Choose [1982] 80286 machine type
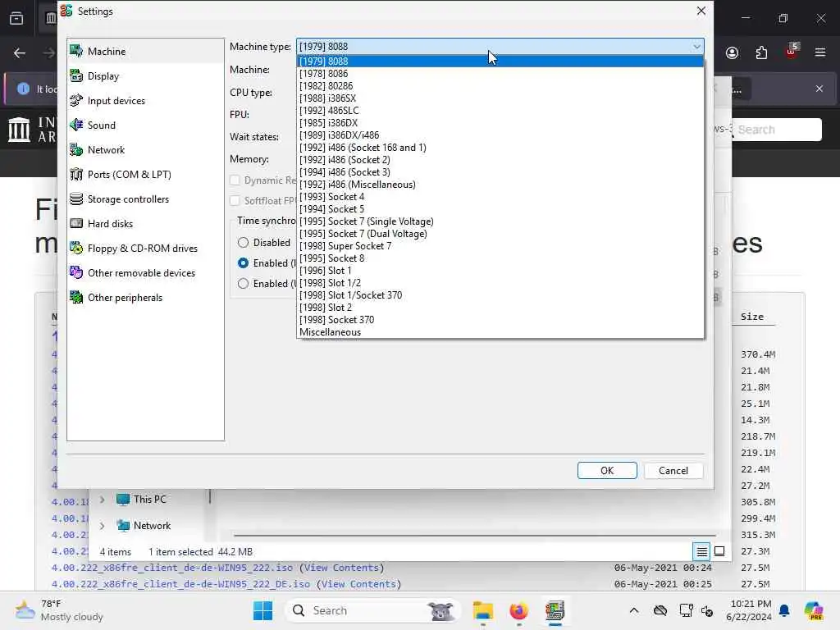The height and width of the screenshot is (630, 840). [x=500, y=85]
